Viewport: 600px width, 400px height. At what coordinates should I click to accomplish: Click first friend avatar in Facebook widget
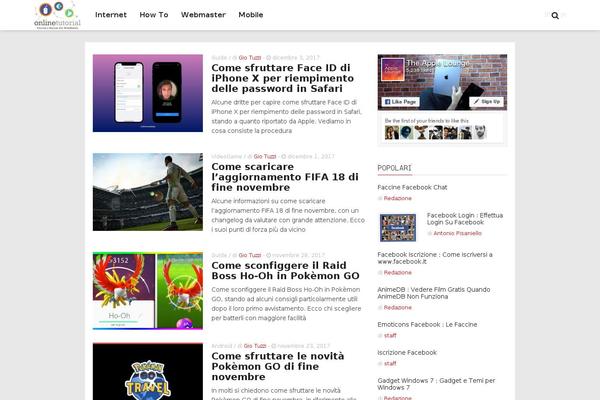click(x=392, y=132)
